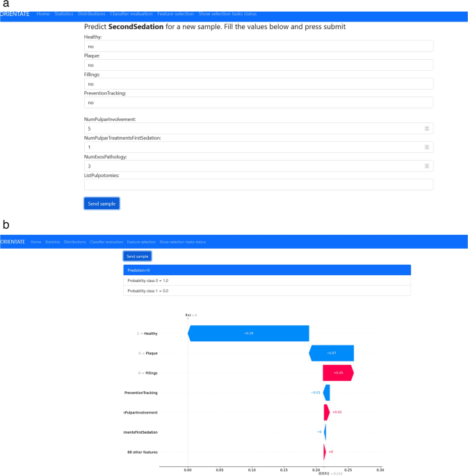Open Home in the lower navbar
Image resolution: width=468 pixels, height=476 pixels.
[36, 242]
